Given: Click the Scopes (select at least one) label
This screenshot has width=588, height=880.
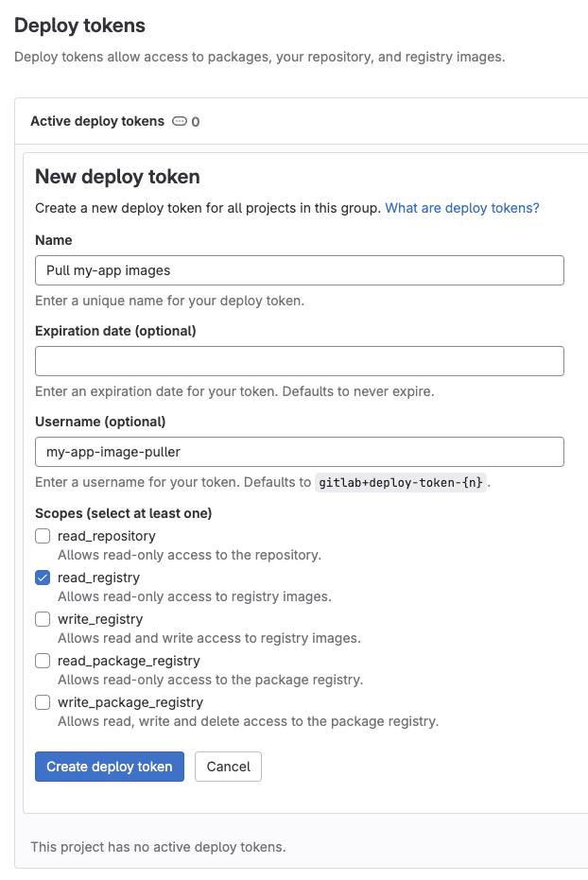Looking at the screenshot, I should pyautogui.click(x=123, y=512).
